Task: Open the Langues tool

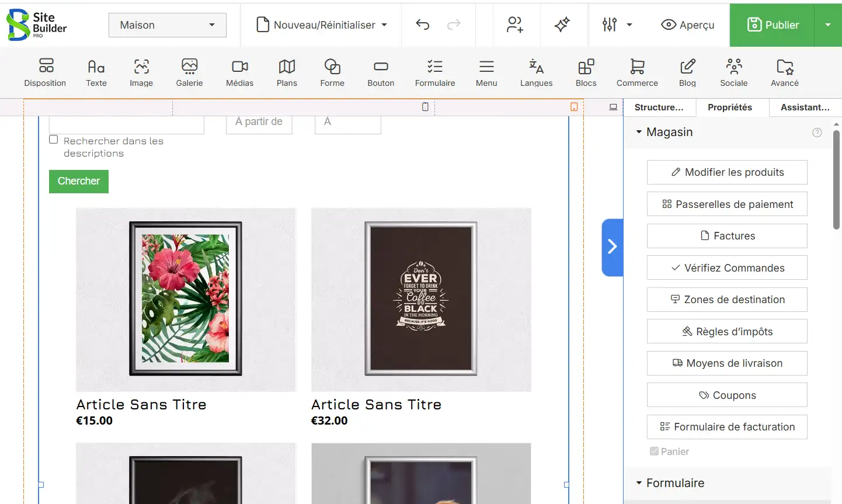Action: [536, 73]
